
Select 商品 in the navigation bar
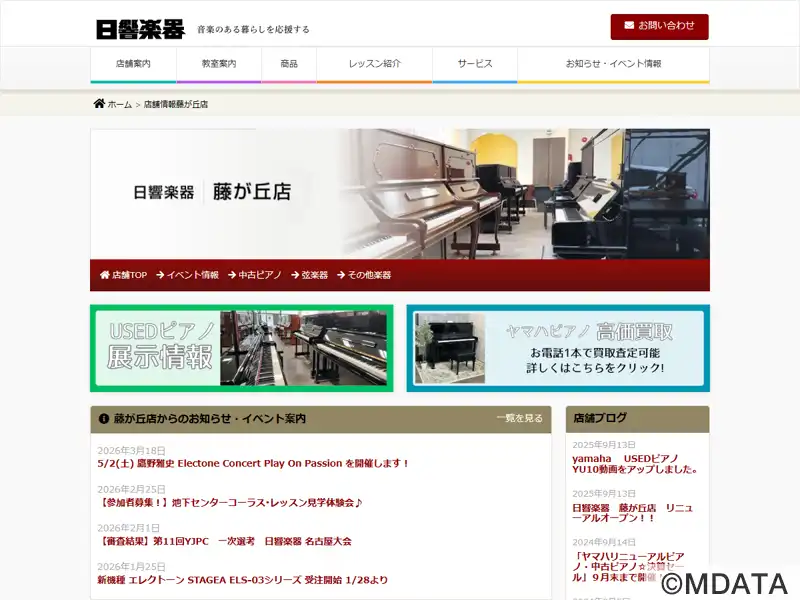coord(289,64)
